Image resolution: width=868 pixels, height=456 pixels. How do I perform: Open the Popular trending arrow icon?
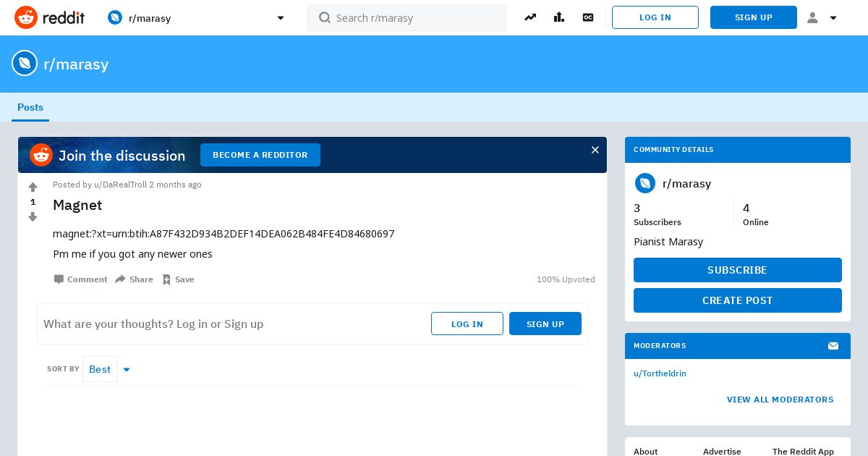click(530, 17)
